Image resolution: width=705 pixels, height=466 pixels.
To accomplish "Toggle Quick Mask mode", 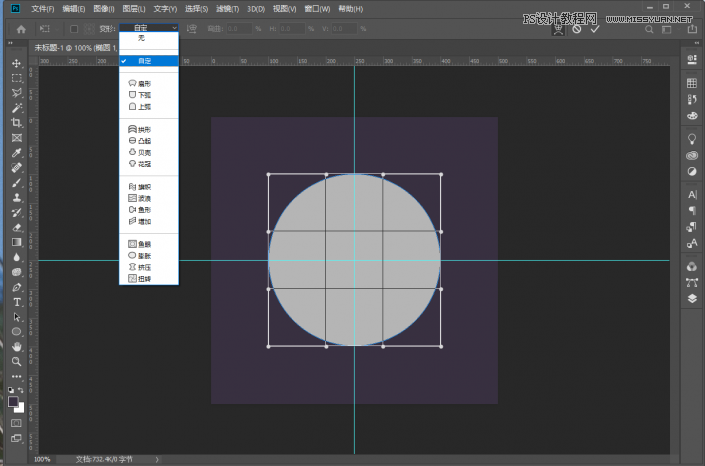I will [x=17, y=422].
